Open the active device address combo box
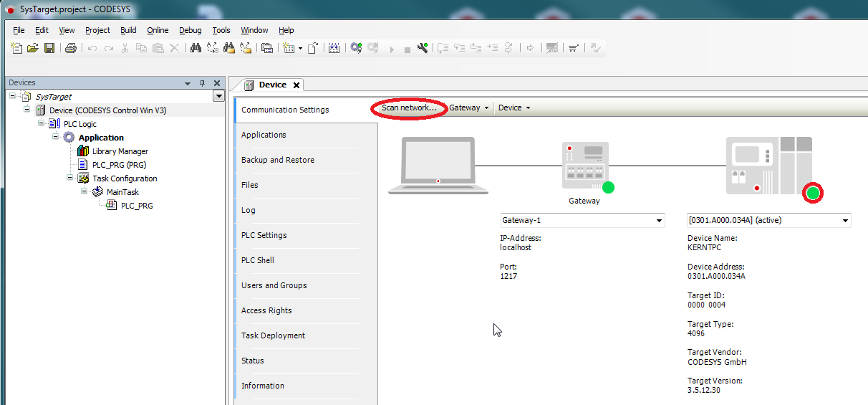The height and width of the screenshot is (405, 868). [768, 220]
